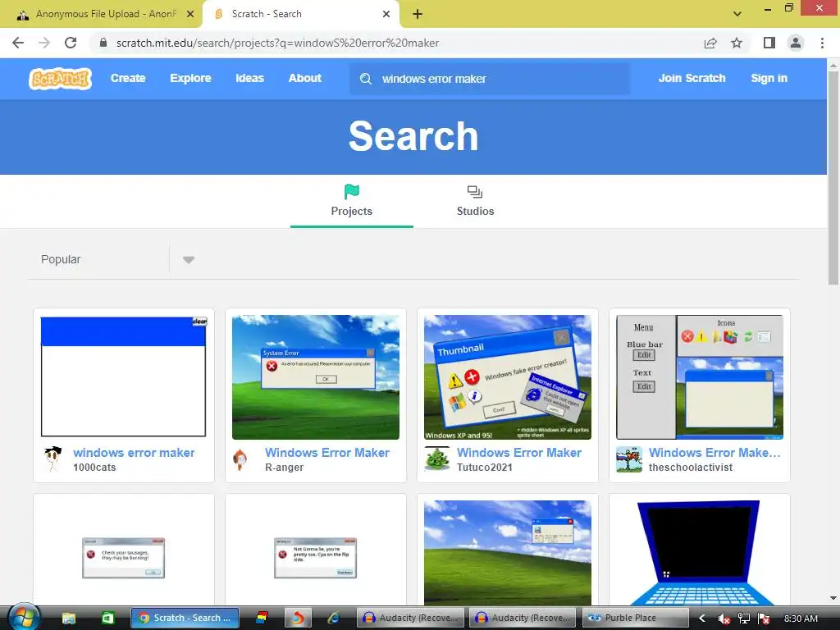
Task: Open theschoolactivist user avatar
Action: click(x=629, y=459)
